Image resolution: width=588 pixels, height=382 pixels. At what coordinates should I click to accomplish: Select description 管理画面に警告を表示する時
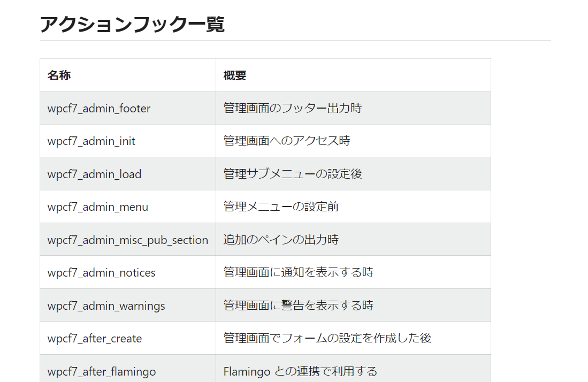pyautogui.click(x=299, y=305)
